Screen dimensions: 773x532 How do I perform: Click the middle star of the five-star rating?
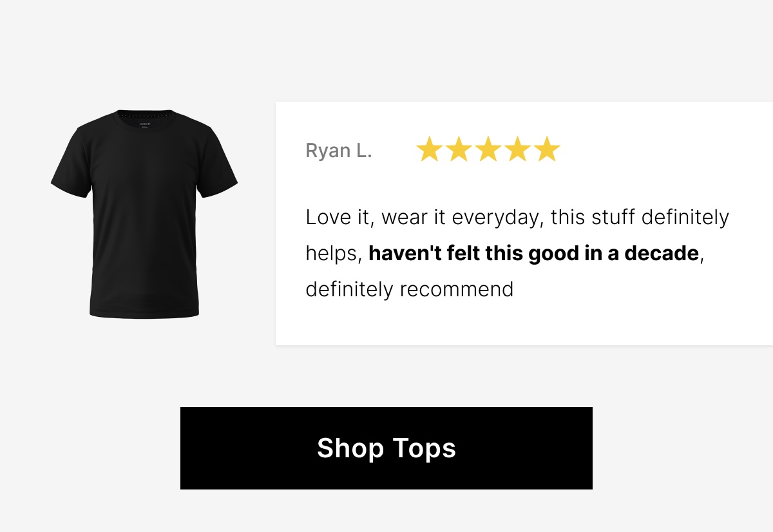click(488, 149)
